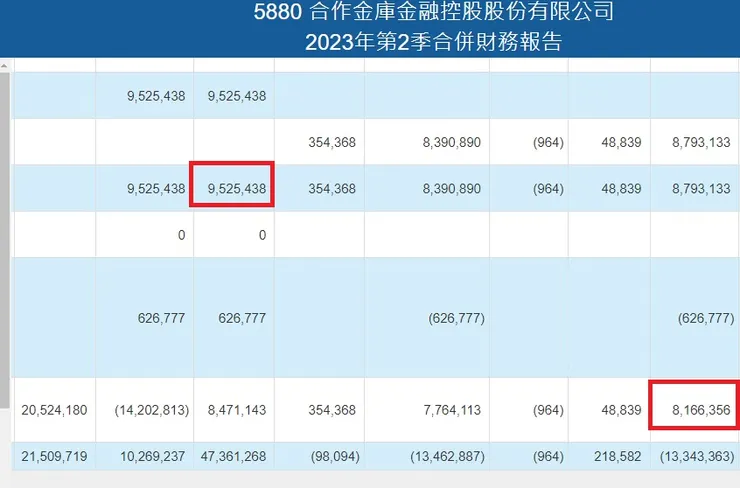Select the cell value 47,361,268
The height and width of the screenshot is (488, 740).
(233, 456)
